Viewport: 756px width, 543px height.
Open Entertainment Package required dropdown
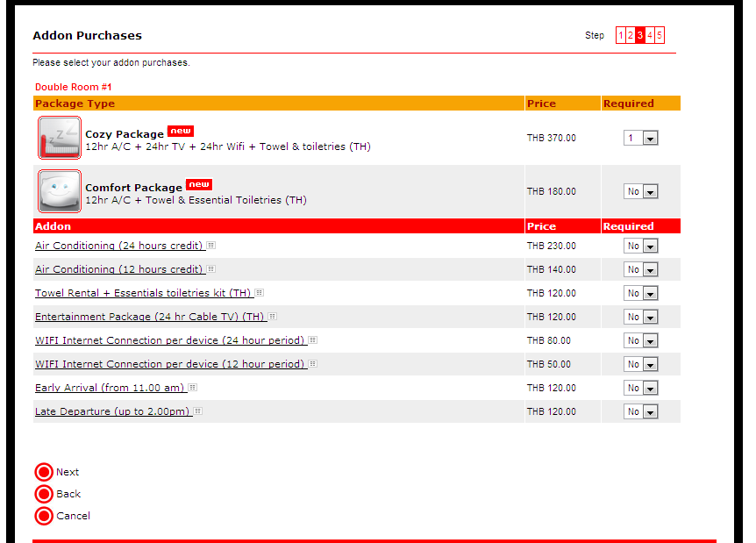(641, 317)
